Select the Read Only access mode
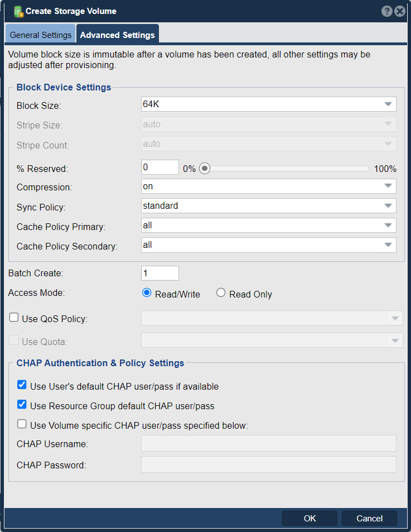 pos(221,293)
